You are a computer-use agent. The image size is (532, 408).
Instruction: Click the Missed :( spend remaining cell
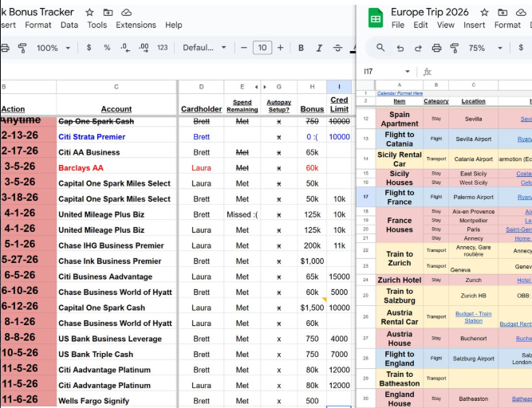(242, 214)
